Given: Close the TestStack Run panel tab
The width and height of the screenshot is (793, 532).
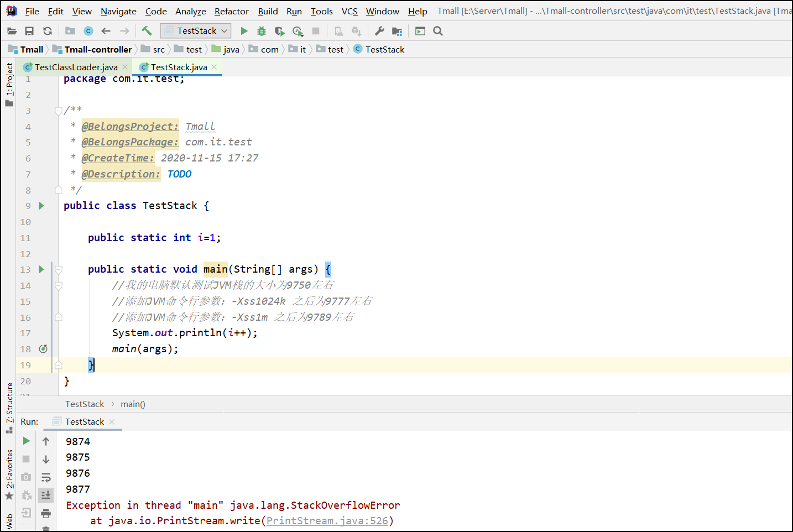Looking at the screenshot, I should [x=112, y=421].
